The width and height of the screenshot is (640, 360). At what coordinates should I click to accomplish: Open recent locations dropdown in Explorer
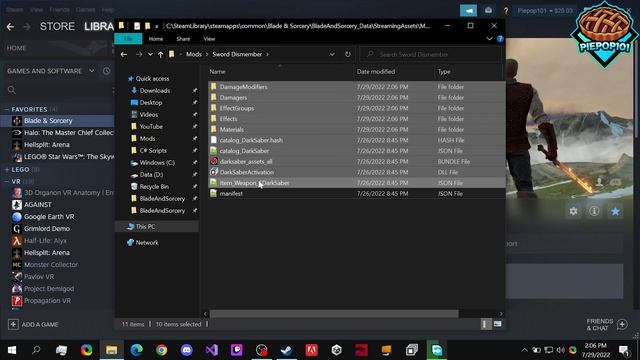[x=150, y=54]
